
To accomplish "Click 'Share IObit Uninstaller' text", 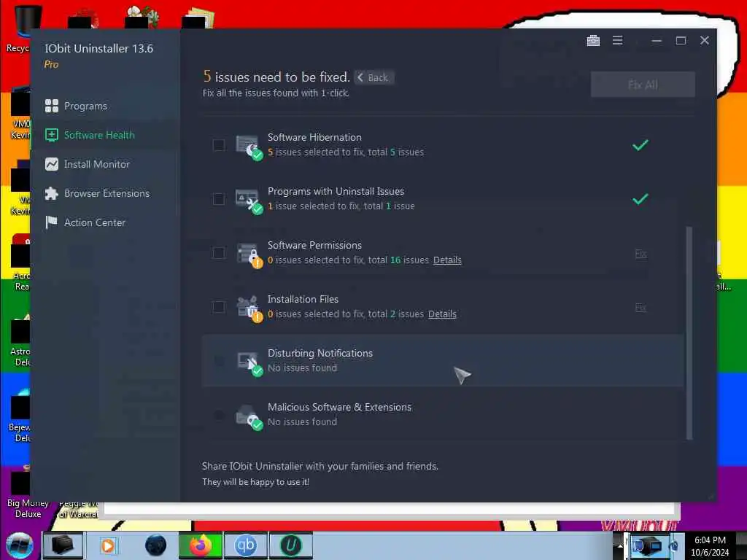I will tap(320, 466).
